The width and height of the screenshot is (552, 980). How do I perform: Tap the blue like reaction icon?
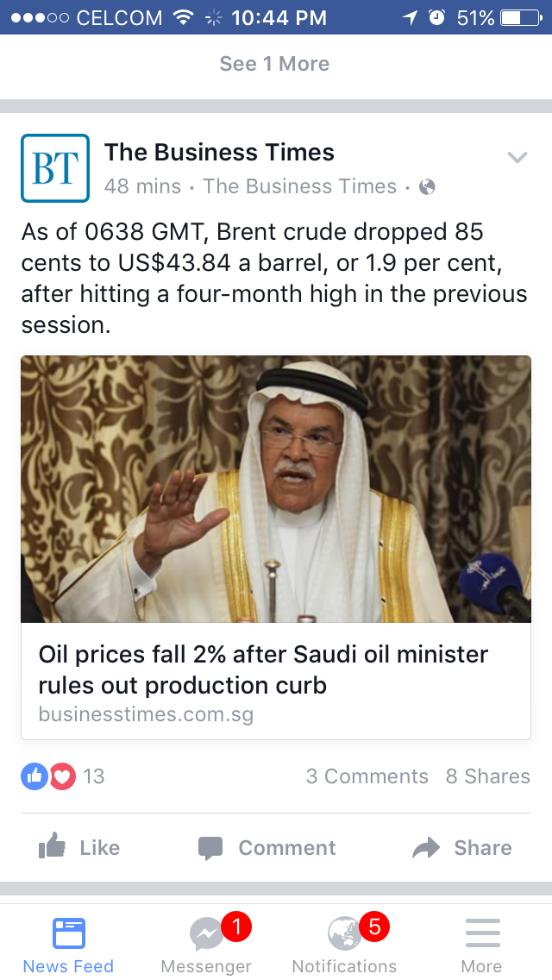point(34,776)
